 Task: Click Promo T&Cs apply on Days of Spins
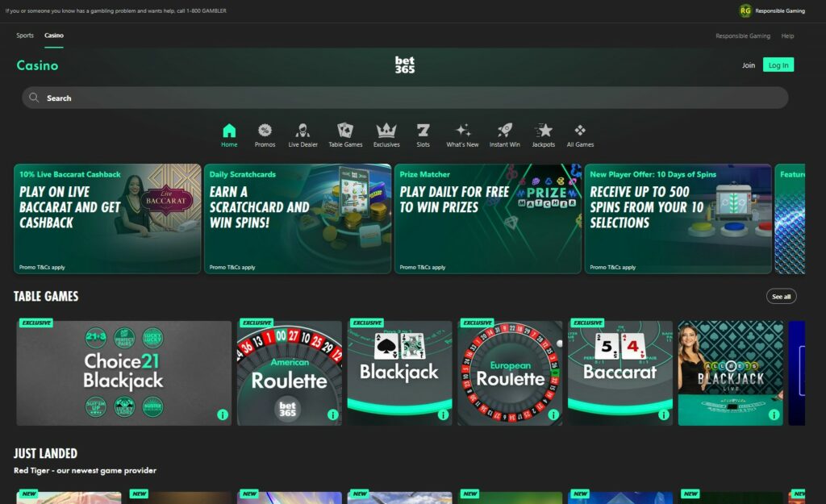(x=613, y=267)
